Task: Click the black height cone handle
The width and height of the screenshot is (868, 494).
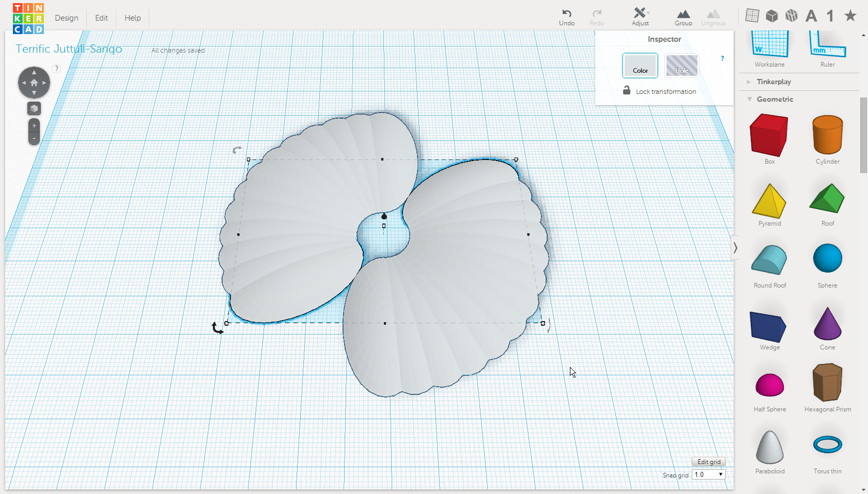Action: click(384, 216)
